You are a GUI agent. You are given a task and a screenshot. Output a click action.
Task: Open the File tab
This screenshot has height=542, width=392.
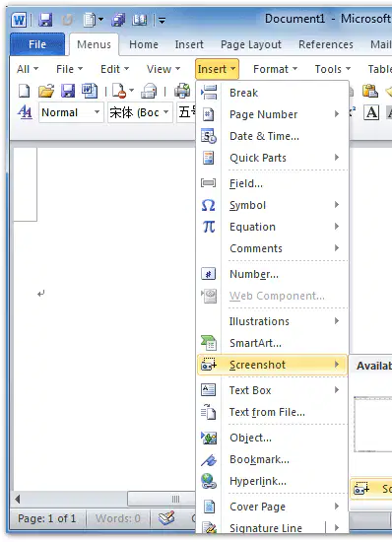[x=37, y=44]
